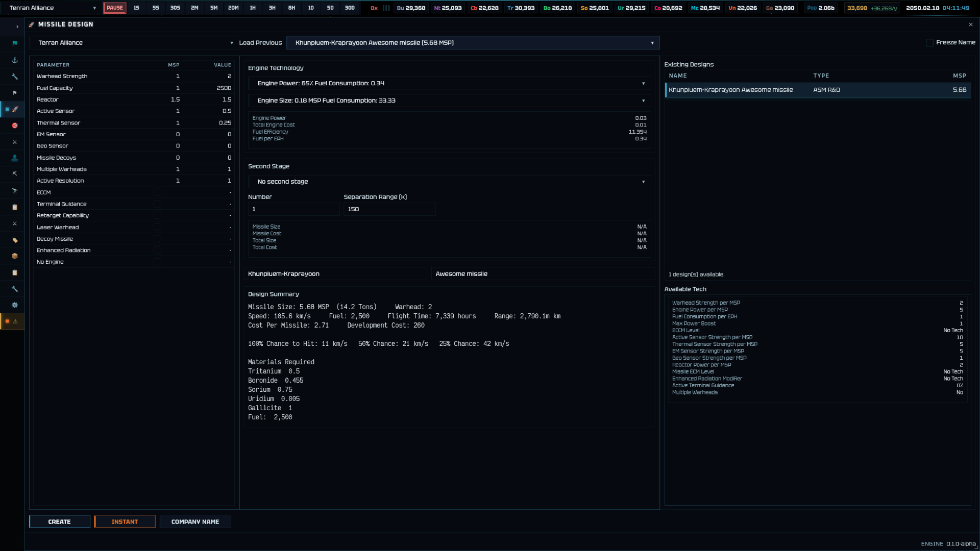
Task: Click the COMPANY NAME button
Action: click(195, 521)
